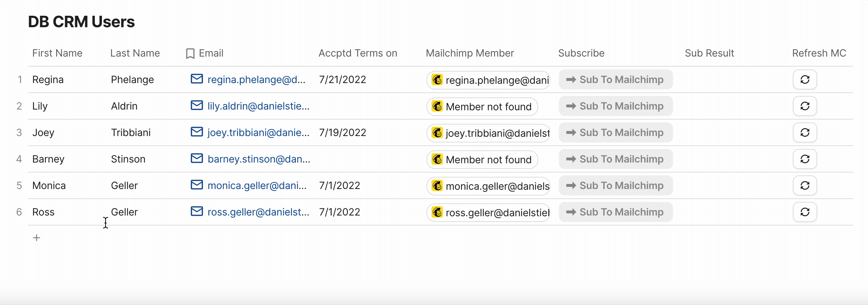This screenshot has width=868, height=305.
Task: Select the 7/19/2022 date cell
Action: 342,132
